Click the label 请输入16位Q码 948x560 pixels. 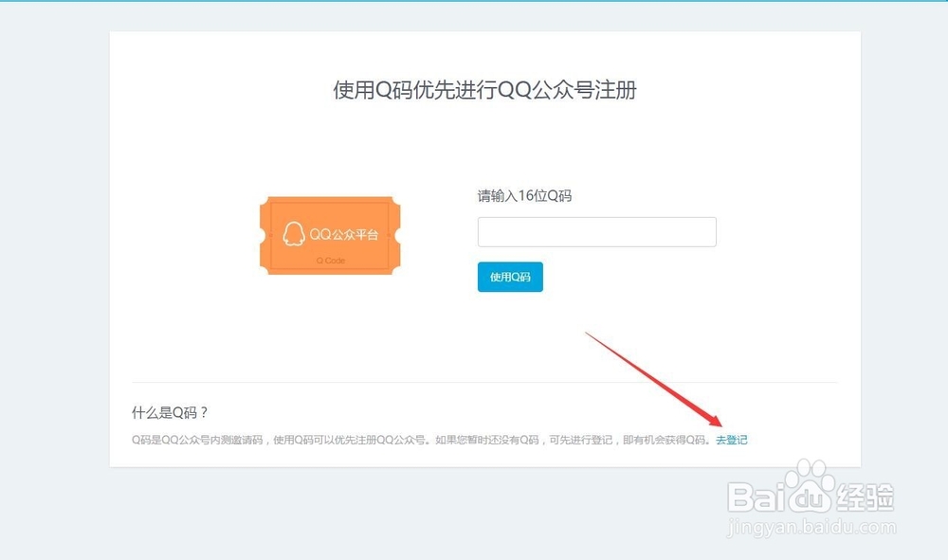coord(524,196)
